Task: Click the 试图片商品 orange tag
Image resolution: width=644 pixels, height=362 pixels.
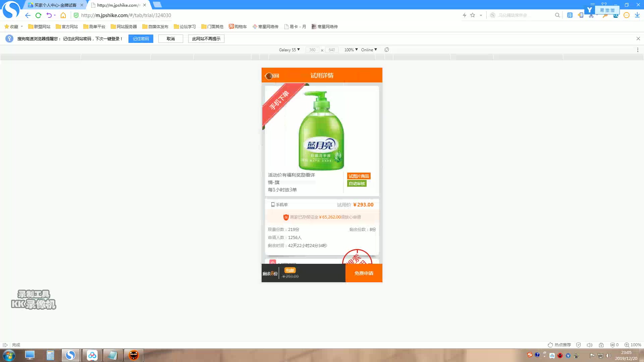Action: pos(359,176)
